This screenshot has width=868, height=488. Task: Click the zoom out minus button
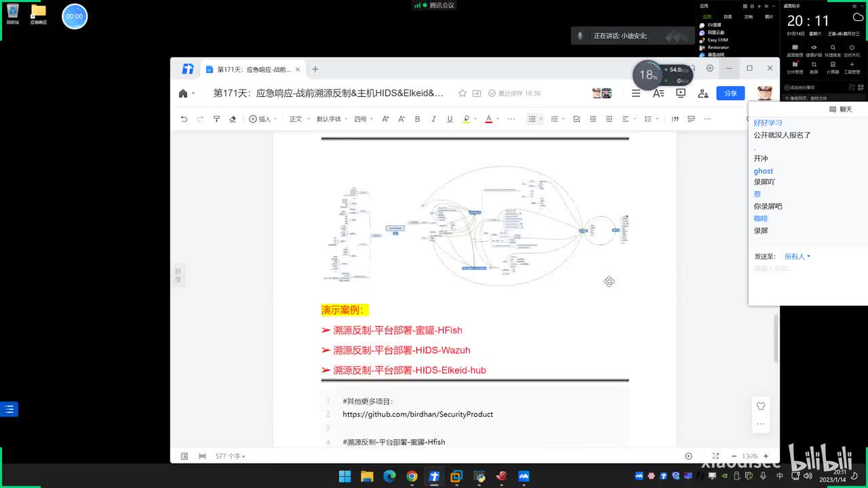click(734, 456)
